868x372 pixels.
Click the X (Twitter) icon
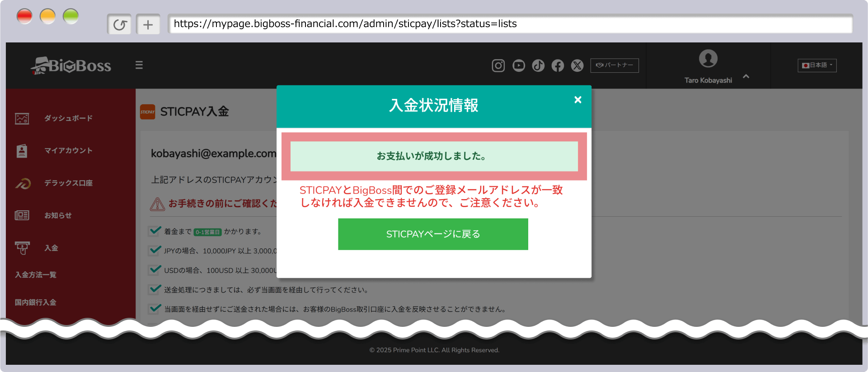(577, 66)
